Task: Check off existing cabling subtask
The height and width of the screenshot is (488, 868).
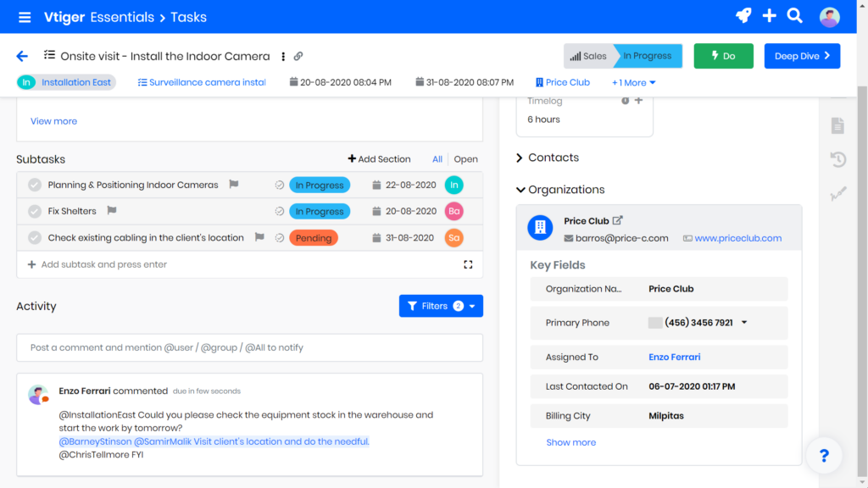Action: (35, 238)
